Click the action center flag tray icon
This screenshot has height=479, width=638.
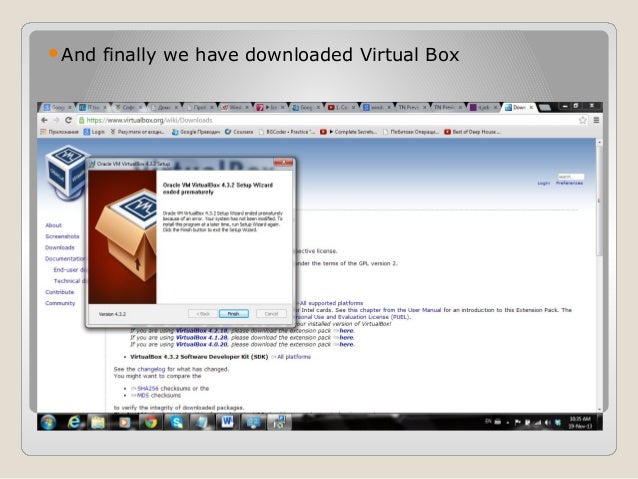pyautogui.click(x=518, y=423)
